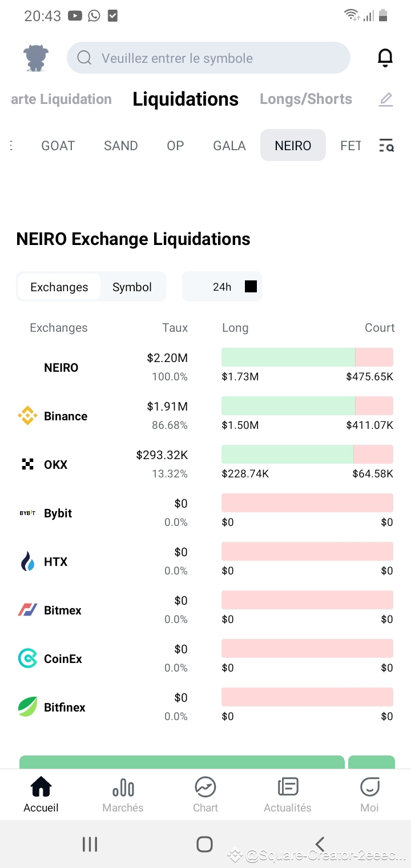The image size is (411, 868).
Task: Click the HTX flame icon
Action: point(28,561)
